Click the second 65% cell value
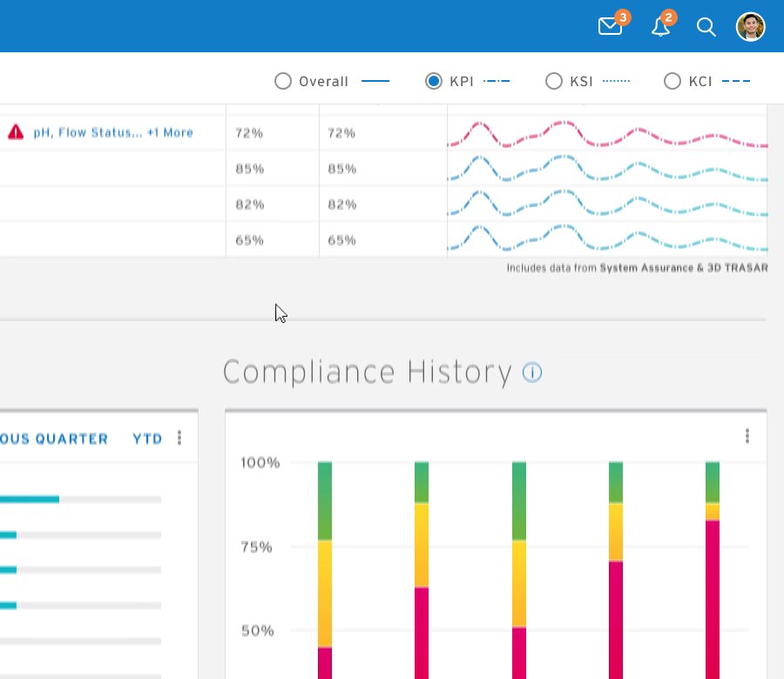 (341, 240)
